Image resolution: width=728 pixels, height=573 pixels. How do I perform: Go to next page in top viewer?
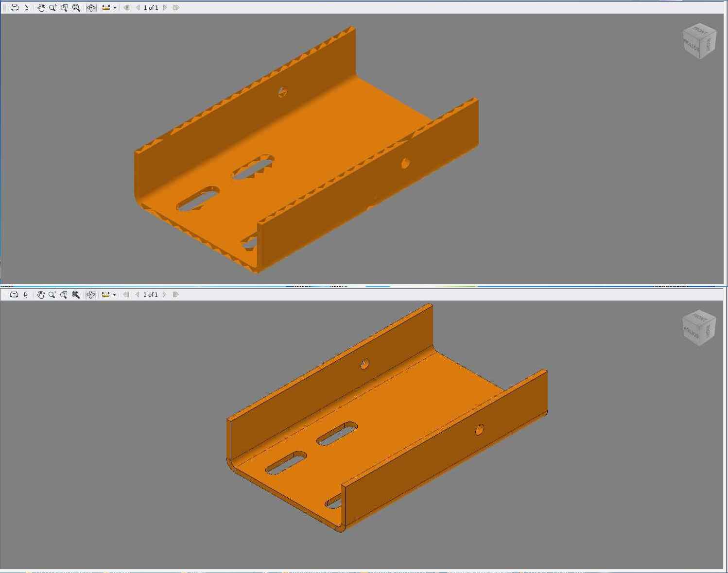point(165,8)
